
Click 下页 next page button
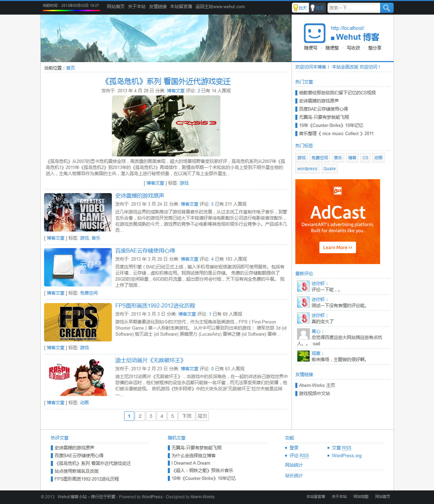click(x=187, y=416)
